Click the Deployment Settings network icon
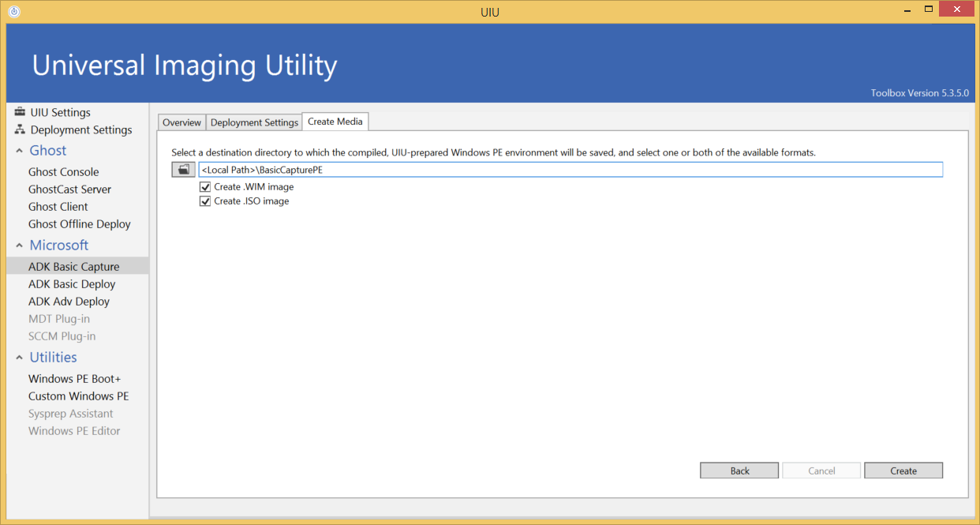980x525 pixels. click(x=20, y=129)
